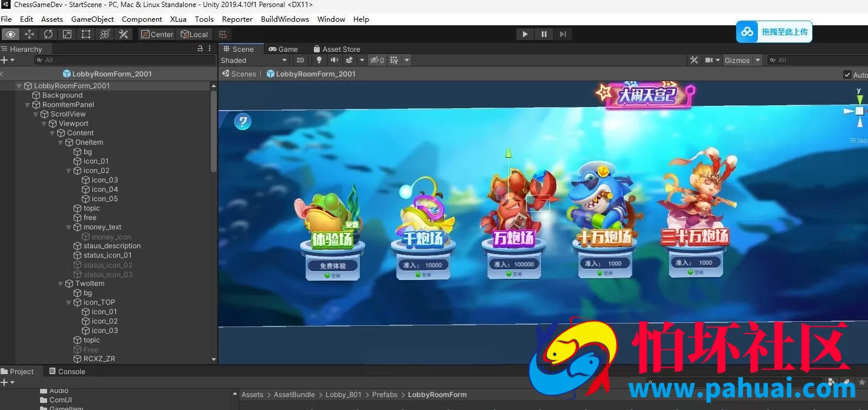Select the View (eye) tool

(11, 34)
